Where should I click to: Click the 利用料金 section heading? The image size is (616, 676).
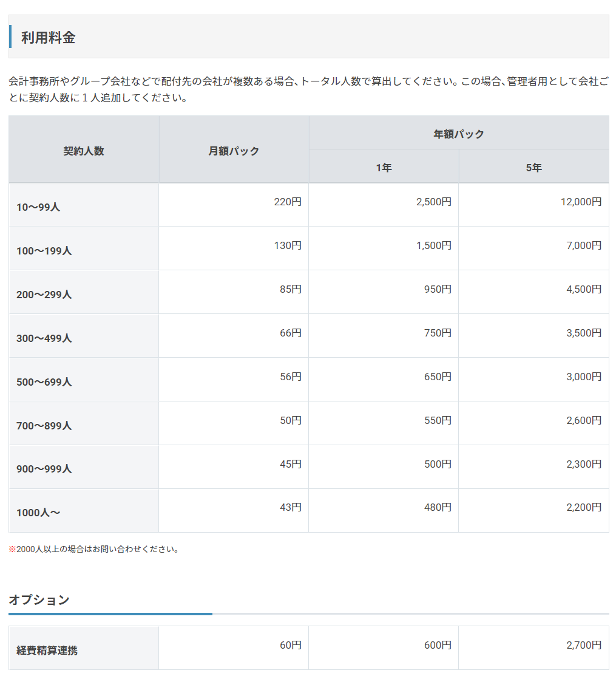click(x=49, y=38)
